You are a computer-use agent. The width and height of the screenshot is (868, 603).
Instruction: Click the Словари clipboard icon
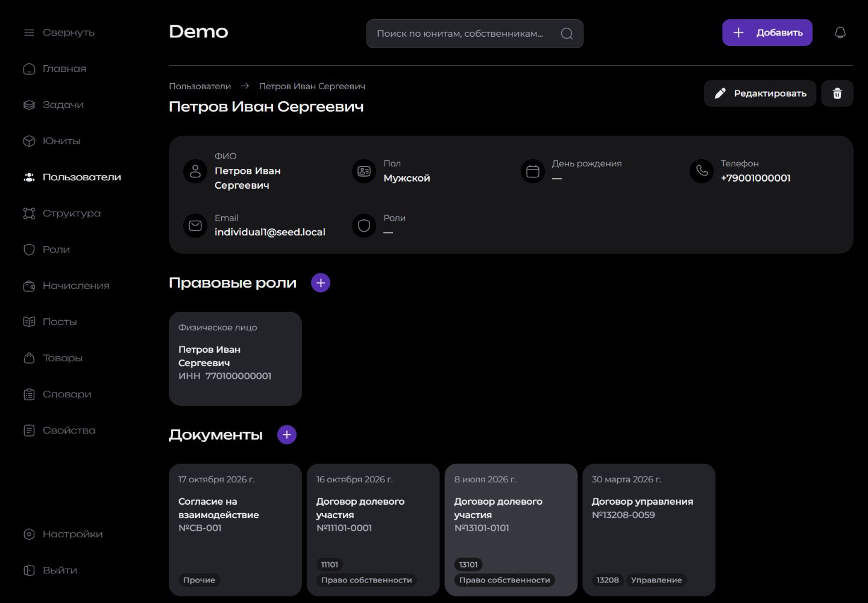(29, 394)
